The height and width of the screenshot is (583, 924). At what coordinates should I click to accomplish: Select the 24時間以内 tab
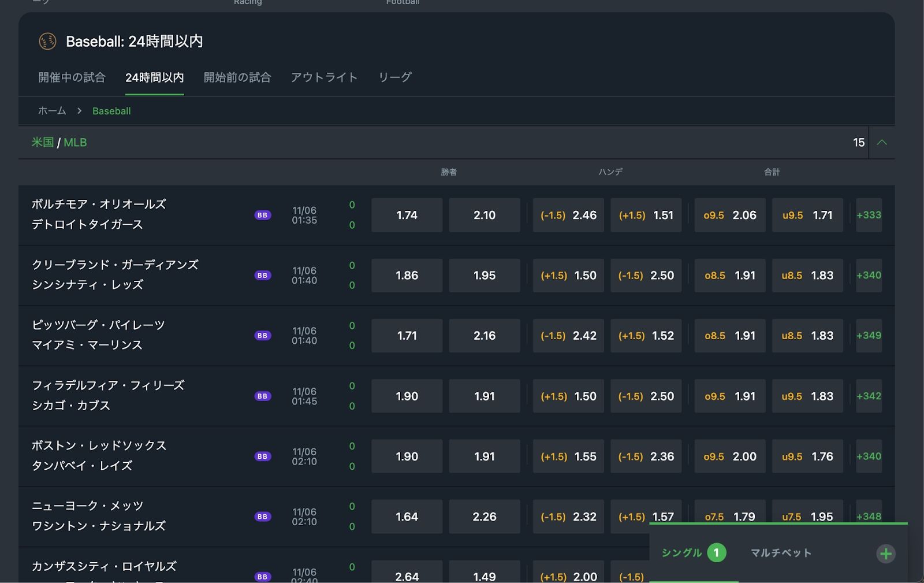(154, 77)
